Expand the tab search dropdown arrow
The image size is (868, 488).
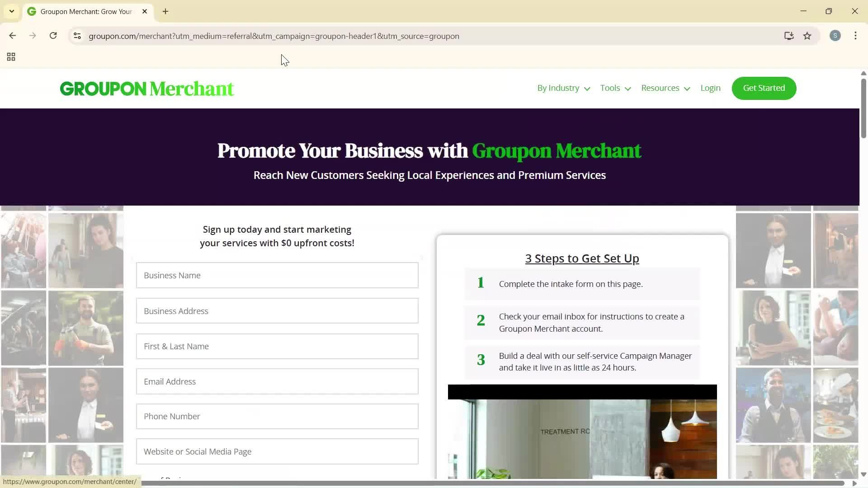pyautogui.click(x=12, y=11)
